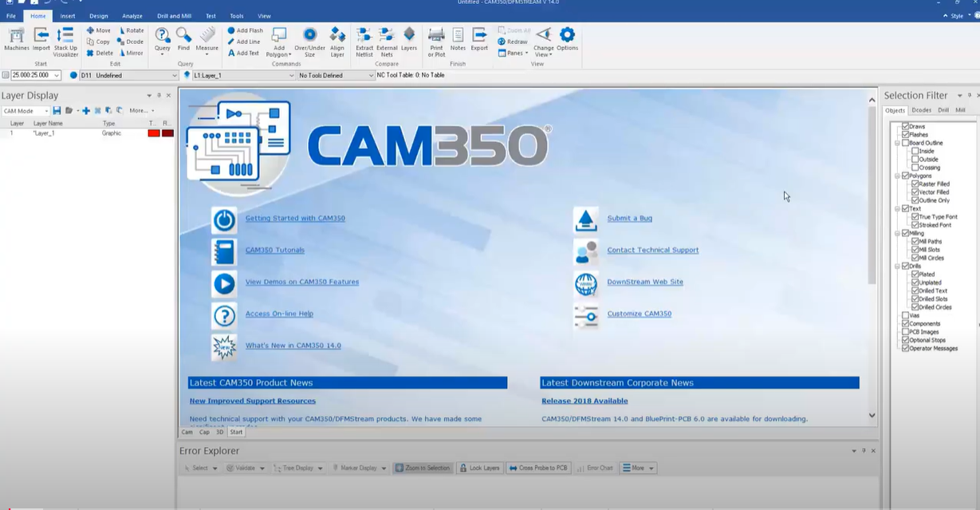This screenshot has width=980, height=510.
Task: Choose the Copy edit tool
Action: (x=99, y=42)
